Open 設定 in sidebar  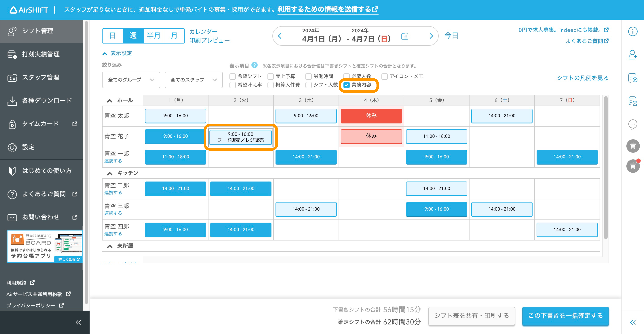pyautogui.click(x=41, y=147)
